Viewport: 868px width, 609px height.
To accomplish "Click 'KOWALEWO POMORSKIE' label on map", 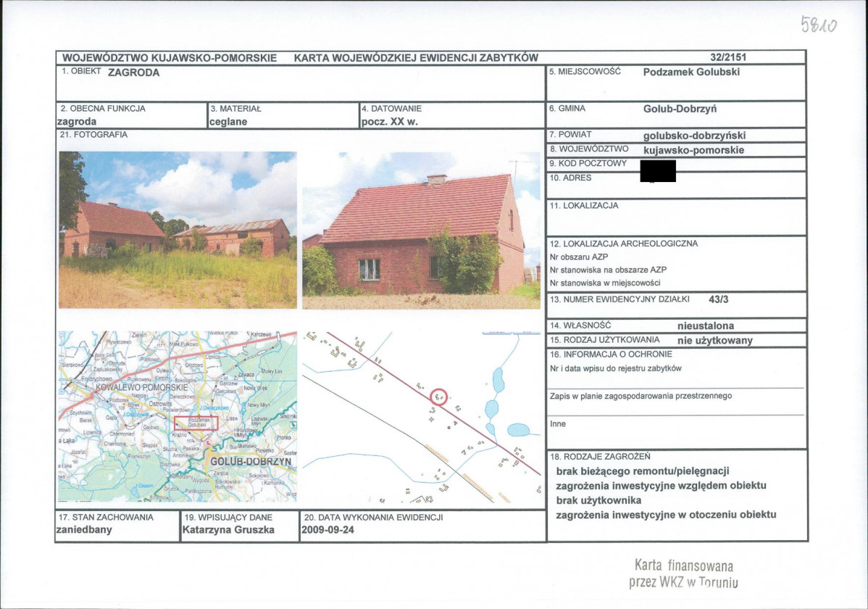I will (142, 387).
